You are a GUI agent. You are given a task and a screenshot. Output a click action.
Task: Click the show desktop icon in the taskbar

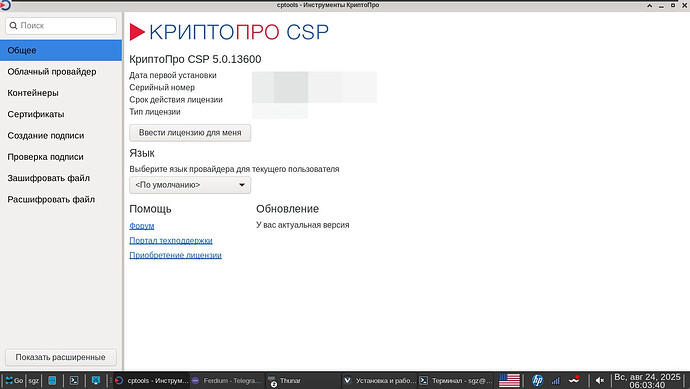pyautogui.click(x=95, y=381)
